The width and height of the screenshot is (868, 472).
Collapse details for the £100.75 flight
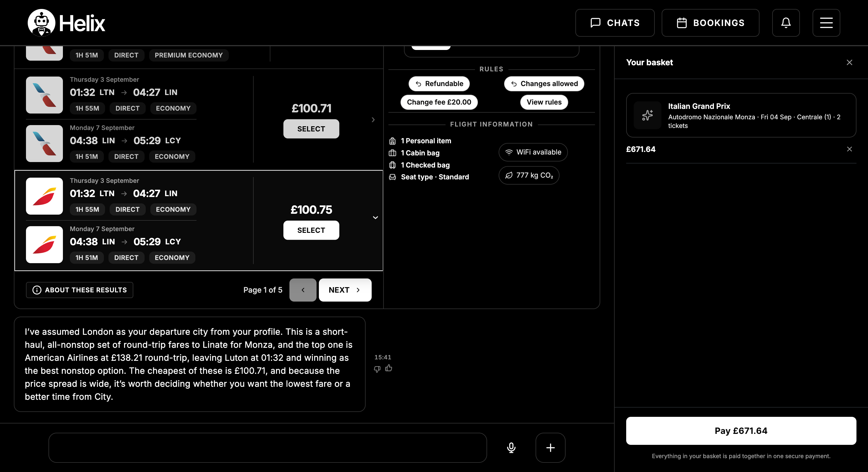tap(375, 218)
